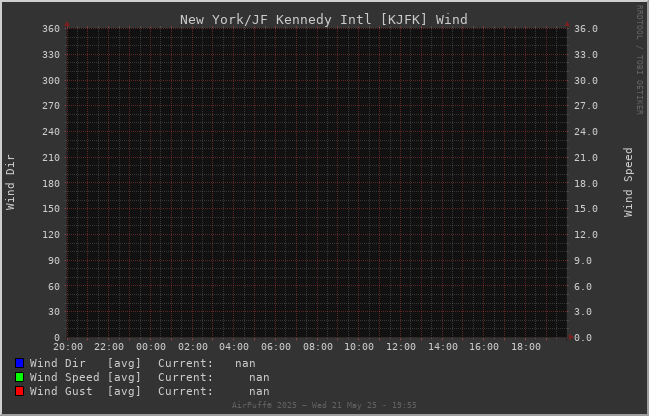Click the 150 wind direction axis value

(x=51, y=209)
